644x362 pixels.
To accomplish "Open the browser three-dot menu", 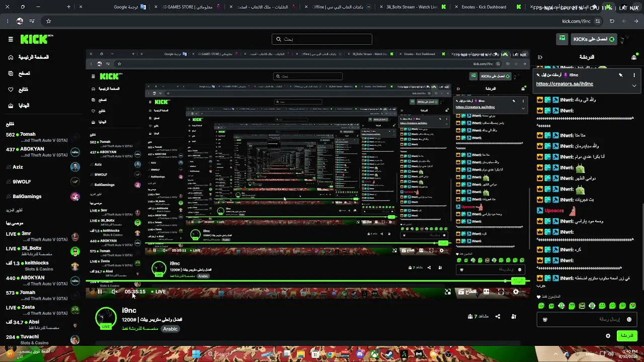I will [8, 21].
